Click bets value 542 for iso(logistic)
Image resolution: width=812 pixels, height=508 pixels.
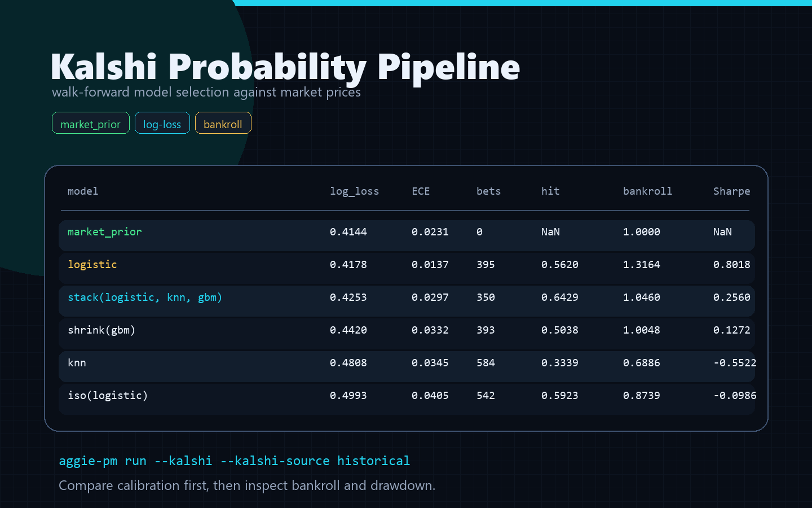[x=486, y=396]
